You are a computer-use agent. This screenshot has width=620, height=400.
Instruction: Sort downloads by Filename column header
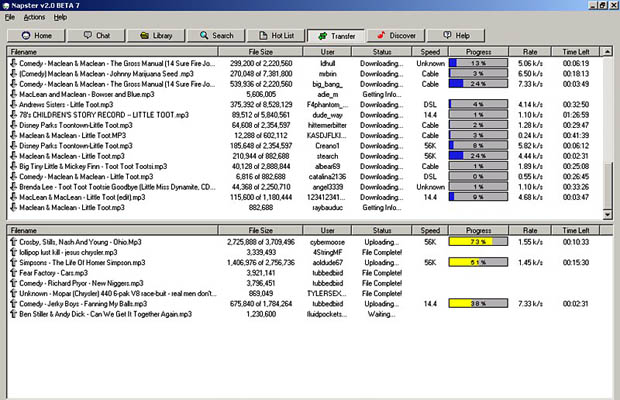[112, 52]
